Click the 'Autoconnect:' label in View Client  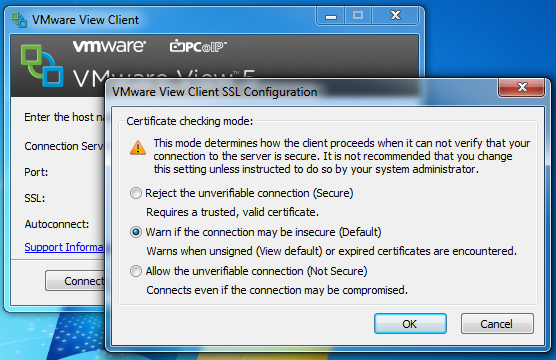(57, 224)
